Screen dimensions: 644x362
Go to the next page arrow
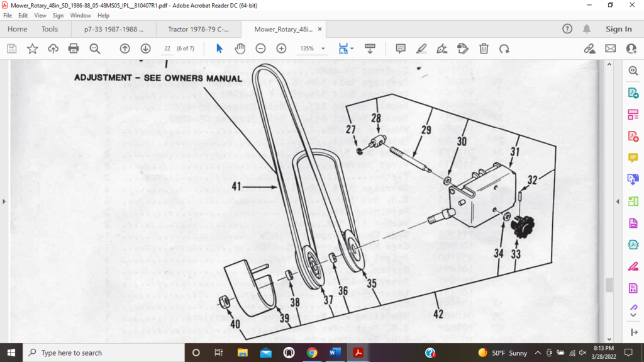click(145, 48)
